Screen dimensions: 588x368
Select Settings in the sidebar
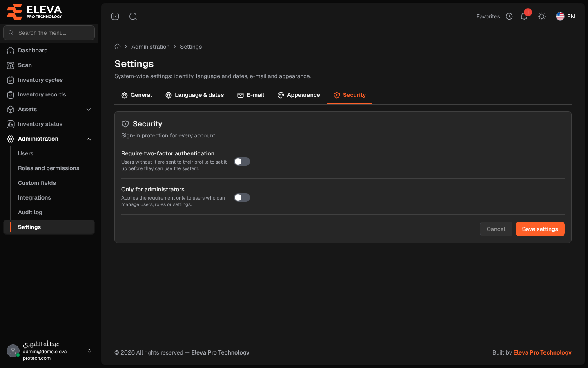pos(49,227)
